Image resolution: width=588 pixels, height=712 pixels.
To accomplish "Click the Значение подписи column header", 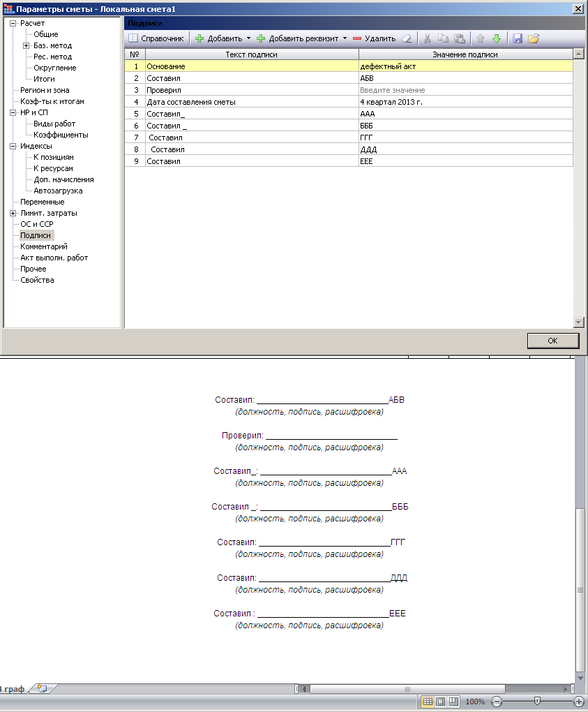I will (465, 54).
